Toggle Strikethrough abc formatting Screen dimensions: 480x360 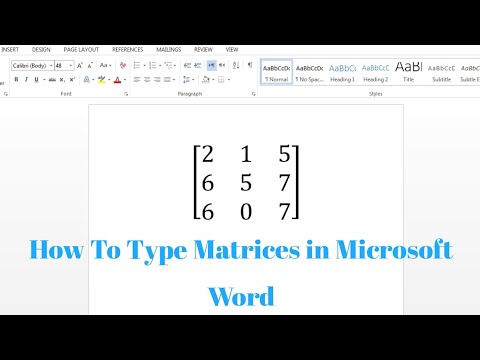[52, 80]
